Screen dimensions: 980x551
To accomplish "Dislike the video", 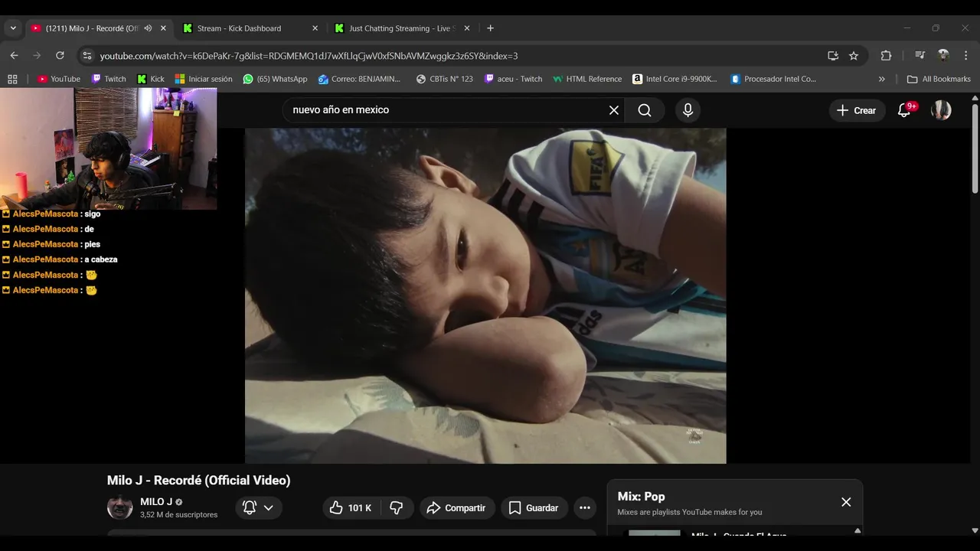I will click(397, 507).
